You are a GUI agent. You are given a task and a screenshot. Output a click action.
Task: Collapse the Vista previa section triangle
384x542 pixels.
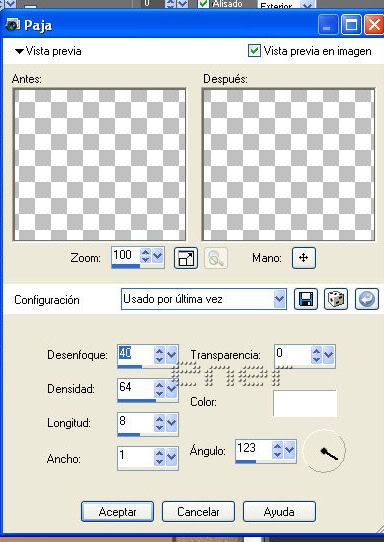(x=19, y=52)
